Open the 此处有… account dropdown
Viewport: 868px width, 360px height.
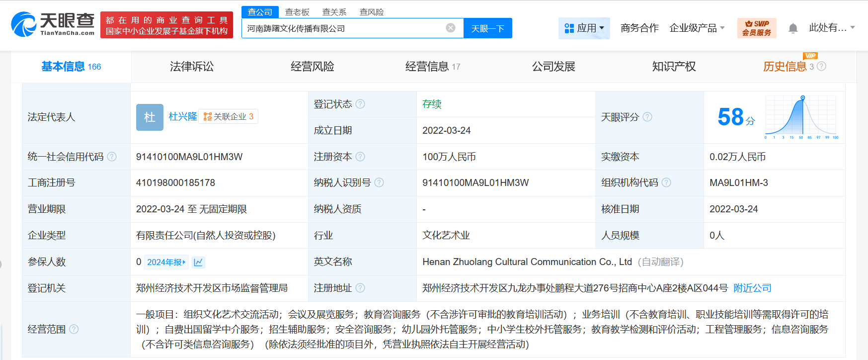(x=832, y=28)
